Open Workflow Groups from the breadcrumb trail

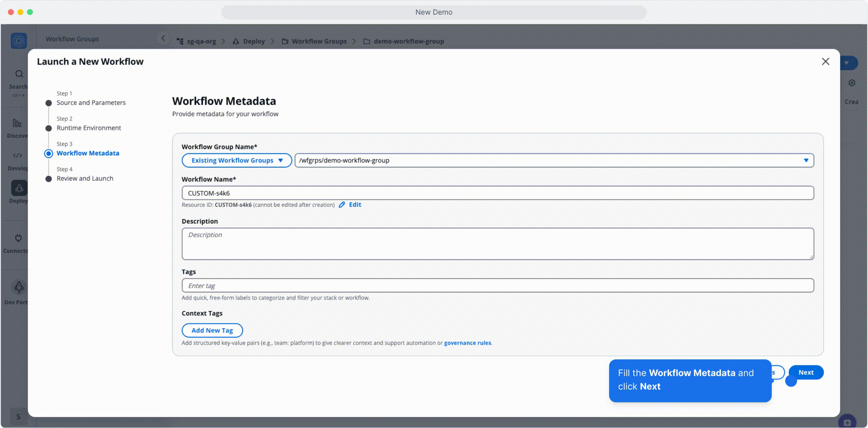point(319,41)
